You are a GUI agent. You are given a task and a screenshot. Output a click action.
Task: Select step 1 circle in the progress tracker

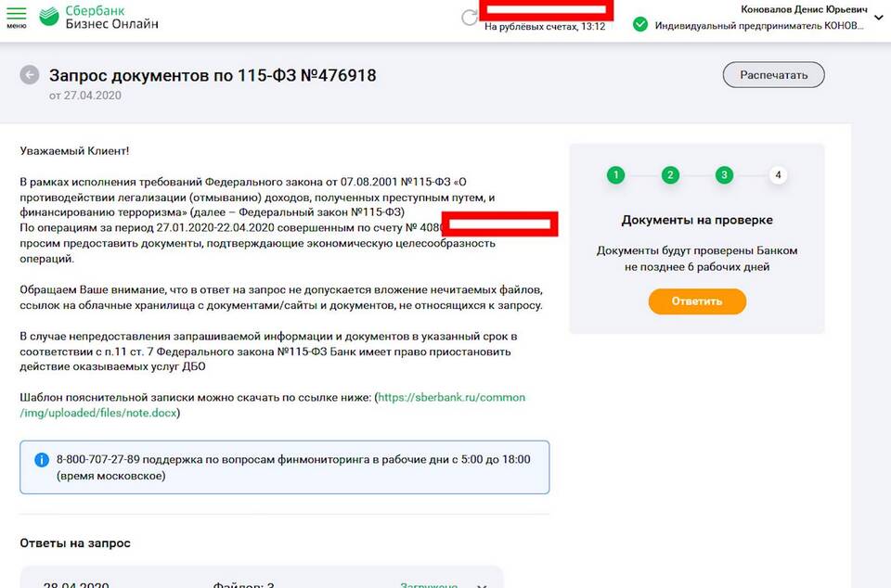(x=615, y=174)
